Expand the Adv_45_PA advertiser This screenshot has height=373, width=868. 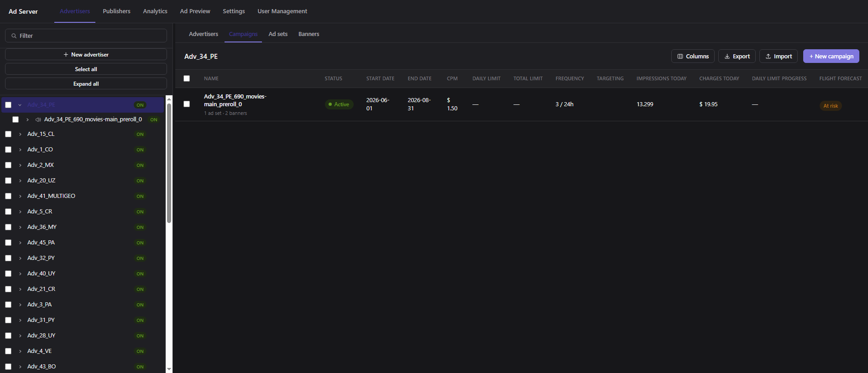tap(20, 243)
